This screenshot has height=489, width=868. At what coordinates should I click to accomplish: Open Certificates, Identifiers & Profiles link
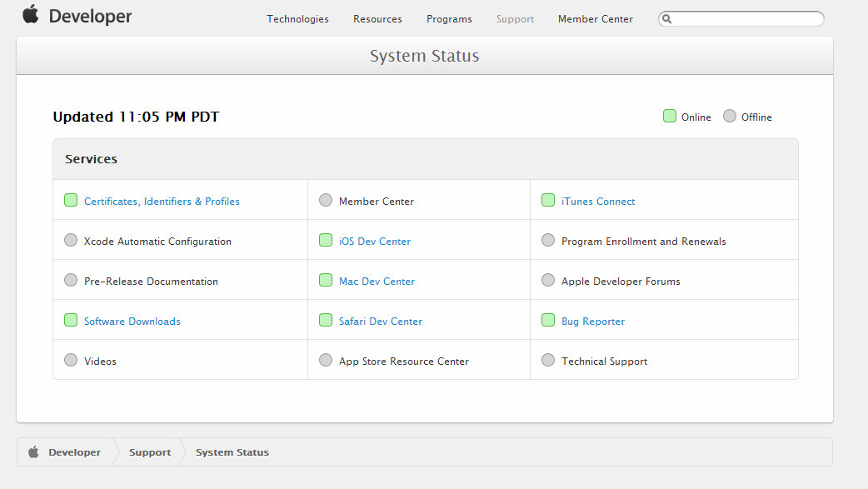(162, 202)
